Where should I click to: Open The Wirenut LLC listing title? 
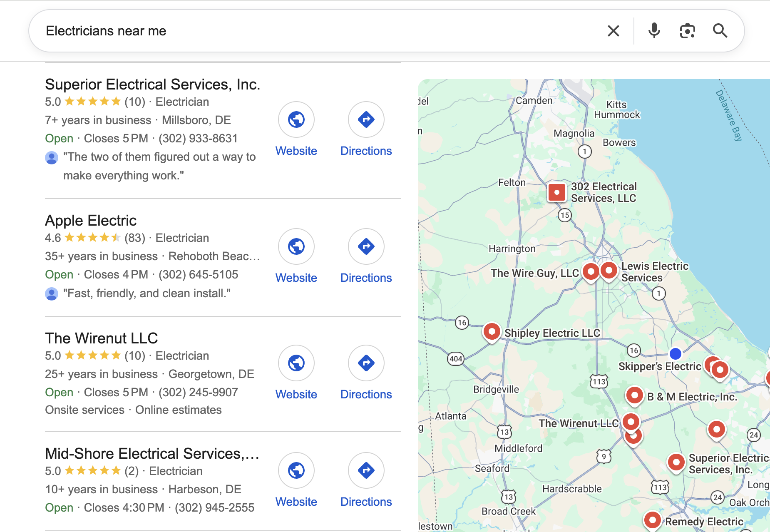(102, 338)
